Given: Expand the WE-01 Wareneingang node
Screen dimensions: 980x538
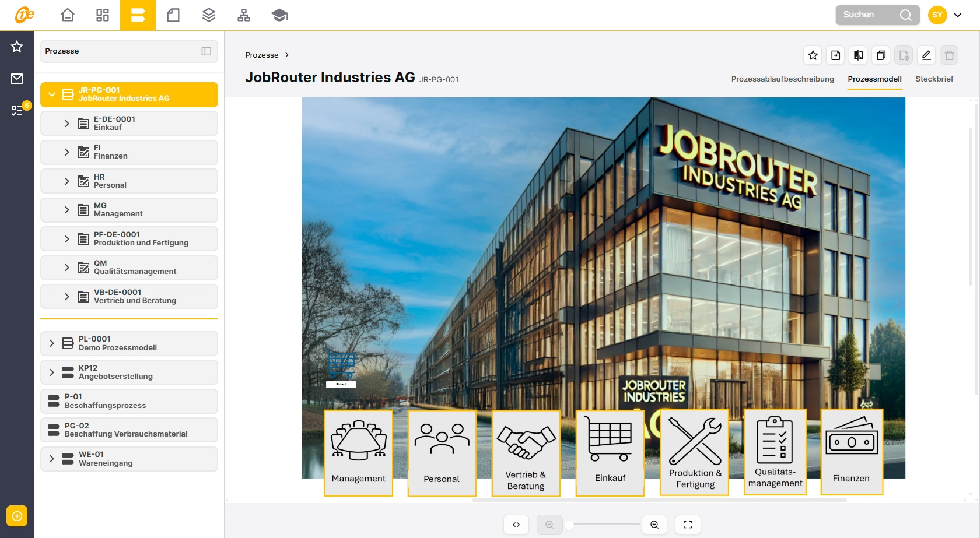Looking at the screenshot, I should pos(52,459).
